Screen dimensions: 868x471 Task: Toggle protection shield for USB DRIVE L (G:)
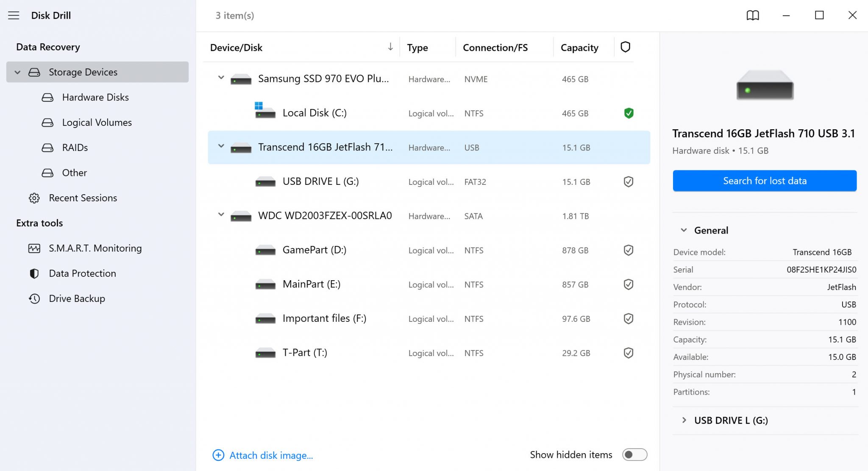point(629,181)
